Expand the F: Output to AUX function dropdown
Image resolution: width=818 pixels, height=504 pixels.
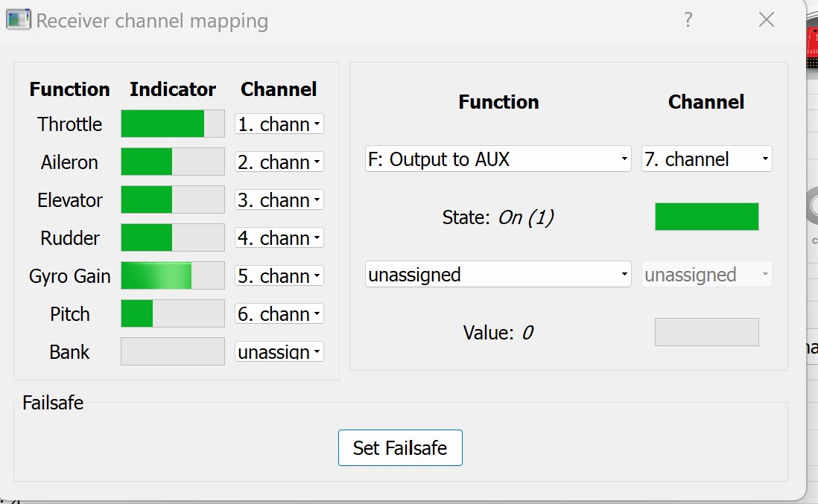coord(498,159)
